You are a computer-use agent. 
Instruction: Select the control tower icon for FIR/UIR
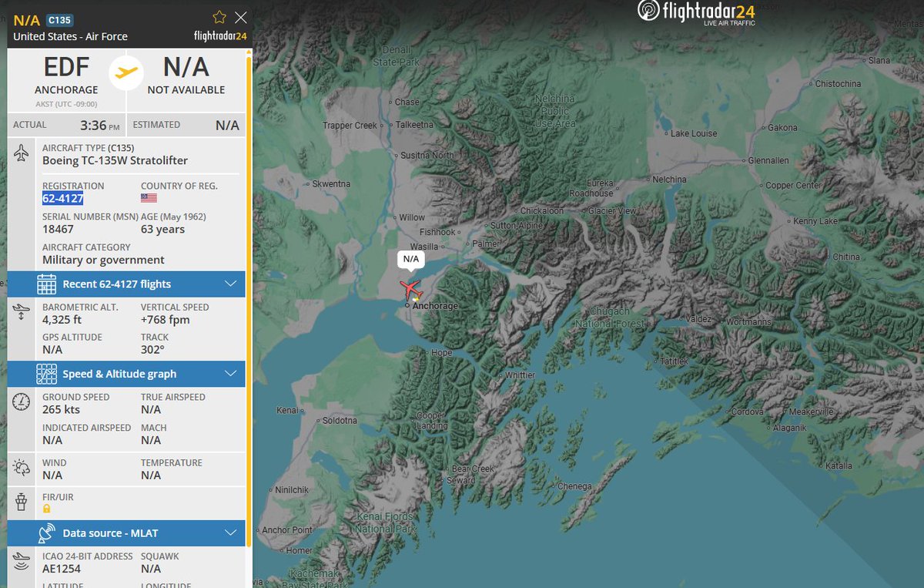[x=21, y=501]
